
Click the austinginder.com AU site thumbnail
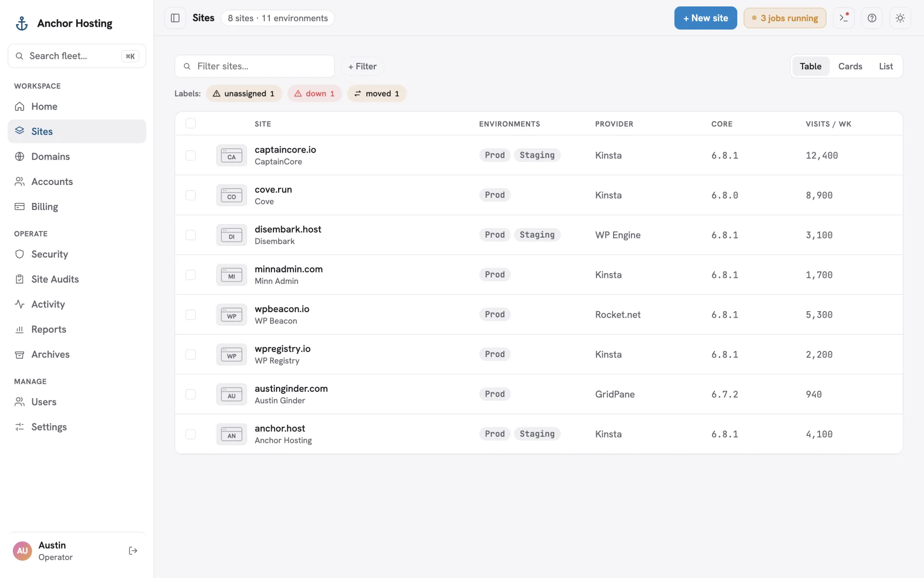[x=231, y=394]
